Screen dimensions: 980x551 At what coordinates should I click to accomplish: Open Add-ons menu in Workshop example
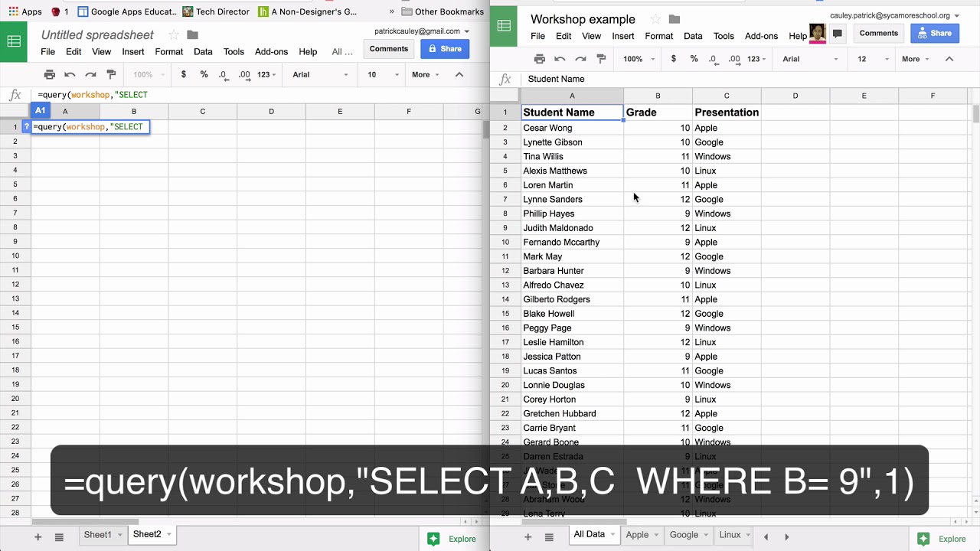(x=761, y=36)
